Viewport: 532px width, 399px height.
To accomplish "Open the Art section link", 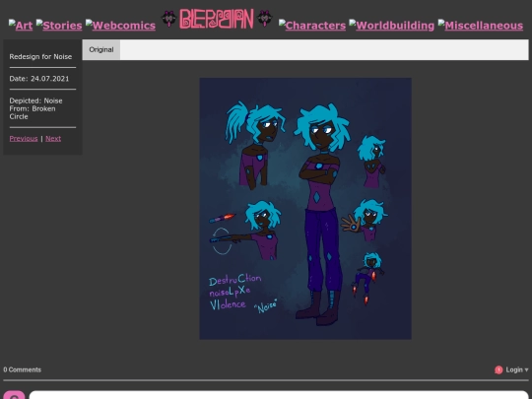I will coord(21,25).
